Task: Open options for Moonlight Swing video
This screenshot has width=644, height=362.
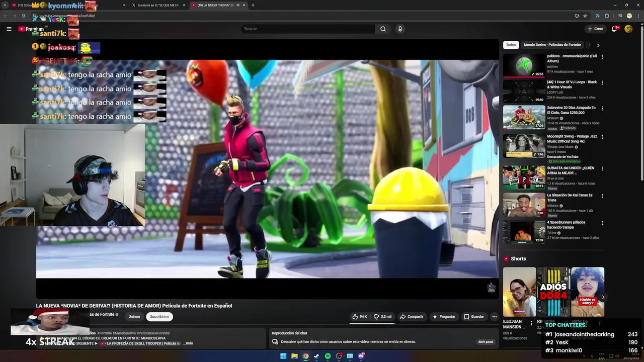Action: [x=602, y=137]
